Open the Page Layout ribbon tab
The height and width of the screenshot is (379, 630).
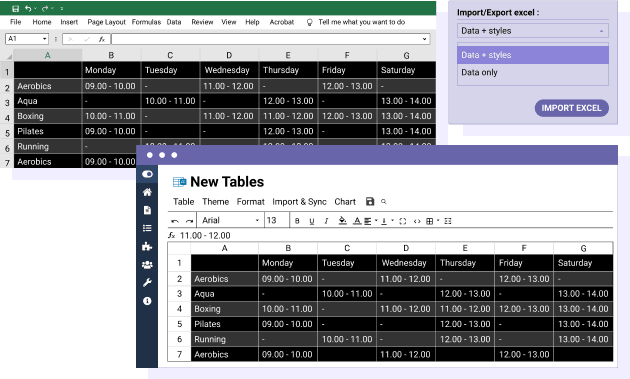106,22
